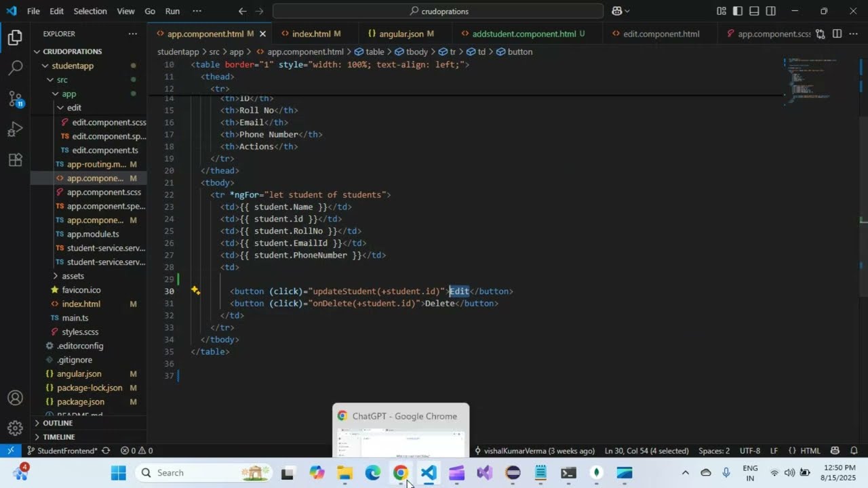Open the Search view in activity bar
Image resolution: width=868 pixels, height=488 pixels.
click(15, 68)
